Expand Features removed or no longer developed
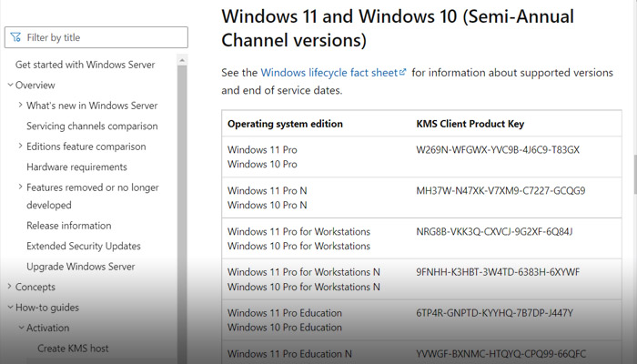This screenshot has height=364, width=637. pos(93,196)
